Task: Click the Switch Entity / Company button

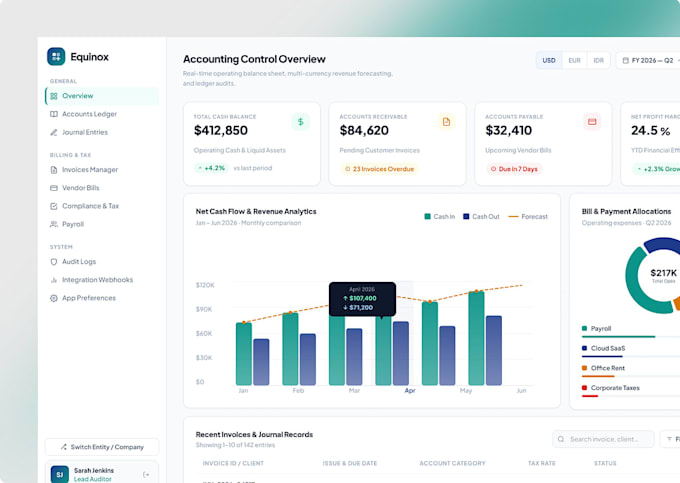Action: click(102, 447)
